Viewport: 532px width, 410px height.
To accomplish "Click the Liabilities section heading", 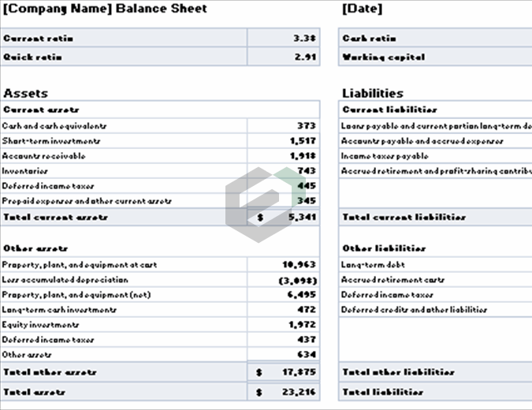I will pyautogui.click(x=372, y=93).
